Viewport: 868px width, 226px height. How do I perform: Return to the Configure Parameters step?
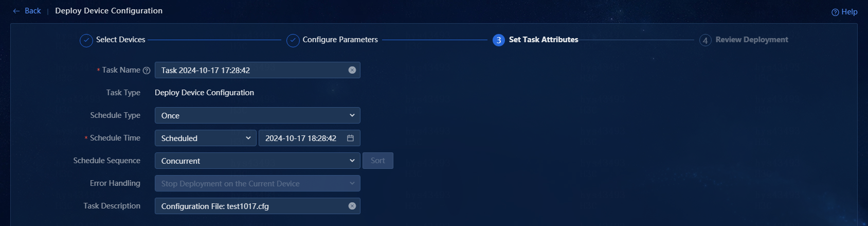[x=340, y=40]
